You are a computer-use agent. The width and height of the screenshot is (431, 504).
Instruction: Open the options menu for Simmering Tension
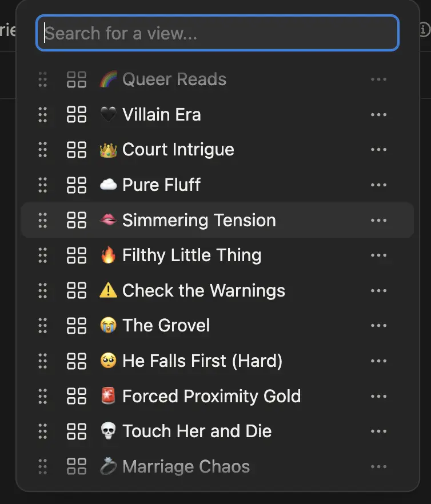(x=379, y=220)
